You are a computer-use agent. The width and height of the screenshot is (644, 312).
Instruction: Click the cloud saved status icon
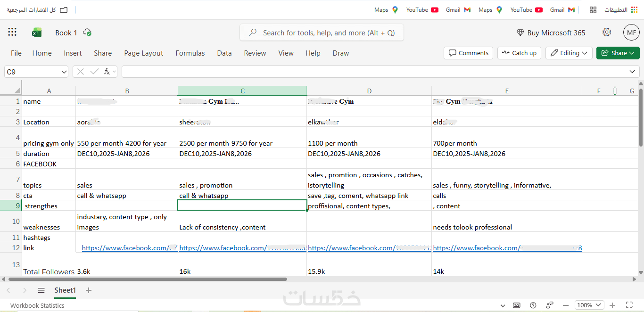[87, 33]
